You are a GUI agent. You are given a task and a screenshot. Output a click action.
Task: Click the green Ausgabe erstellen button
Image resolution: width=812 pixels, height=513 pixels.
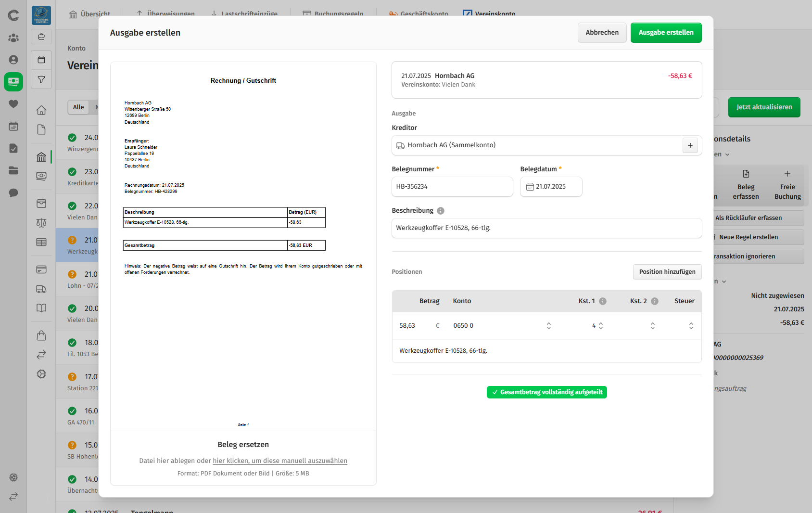(x=666, y=33)
